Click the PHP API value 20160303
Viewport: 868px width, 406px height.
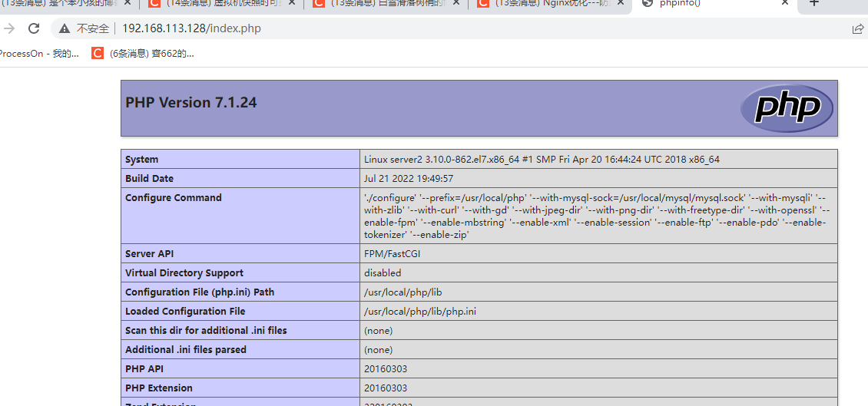click(x=386, y=368)
